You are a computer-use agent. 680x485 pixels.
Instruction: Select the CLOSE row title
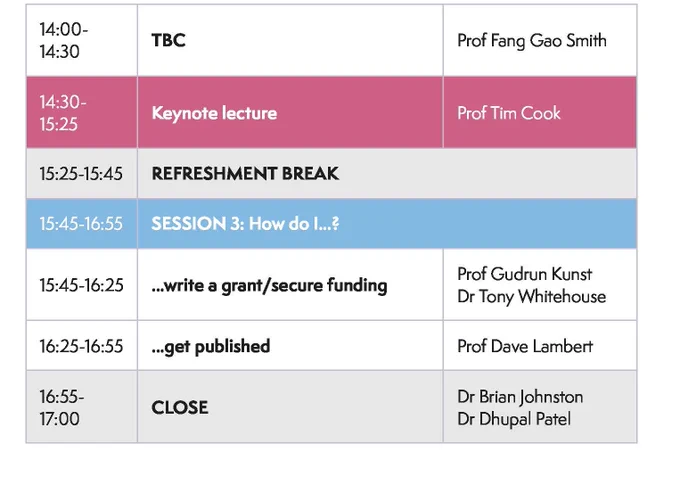point(180,408)
